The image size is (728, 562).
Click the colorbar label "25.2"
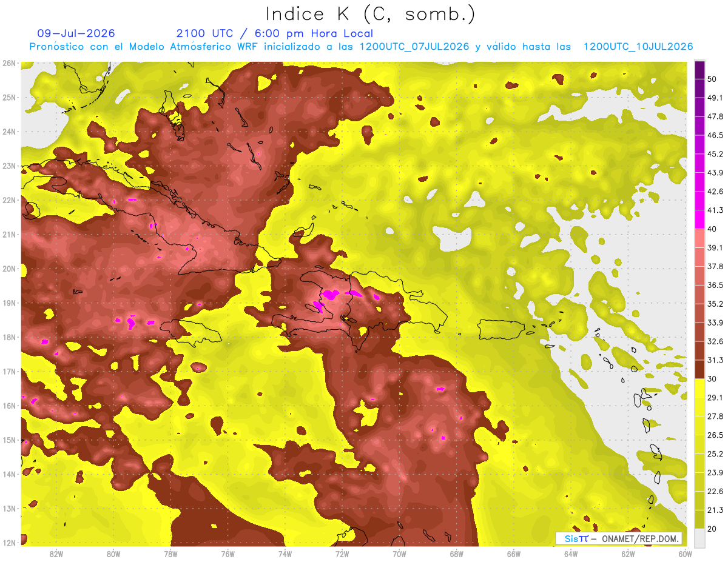[x=715, y=453]
